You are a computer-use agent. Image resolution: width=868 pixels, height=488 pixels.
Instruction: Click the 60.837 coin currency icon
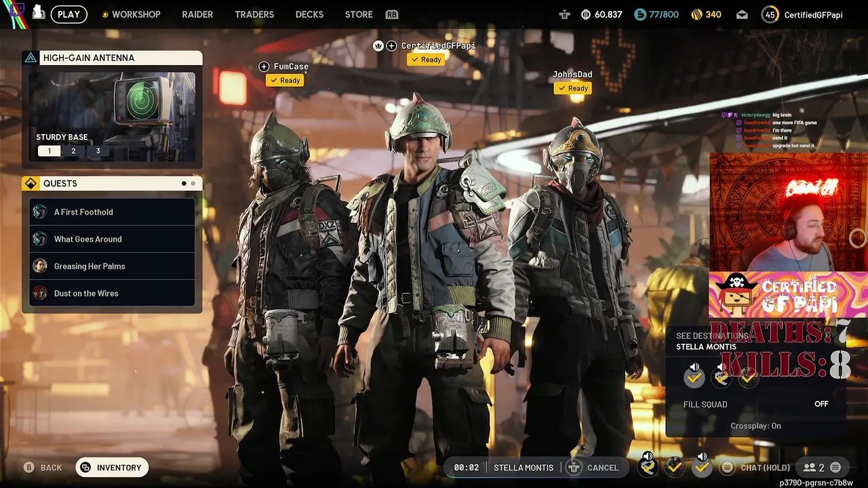click(586, 14)
